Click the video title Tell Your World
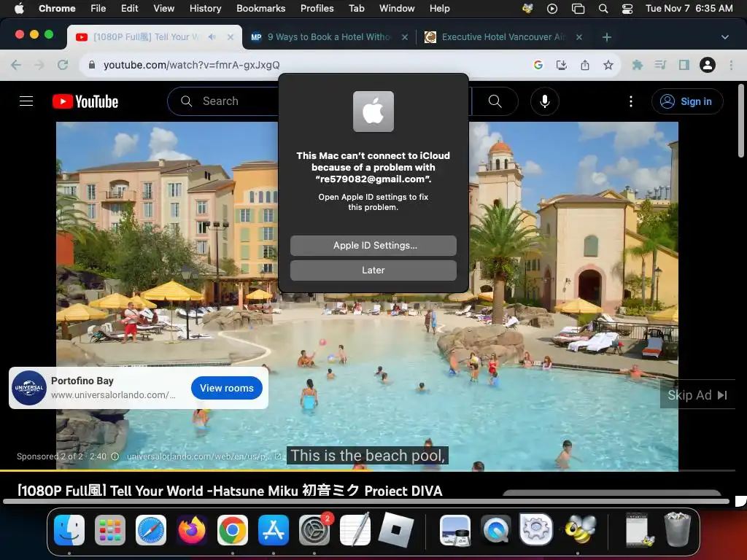747x560 pixels. pos(230,491)
